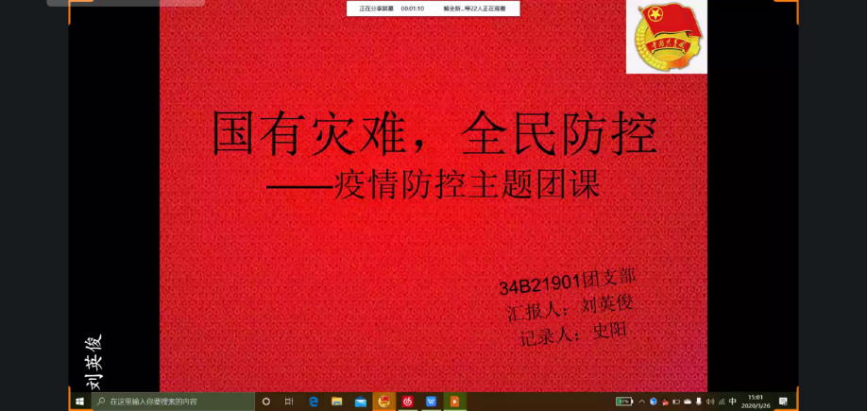
Task: Open the Windows Start menu
Action: [x=79, y=402]
